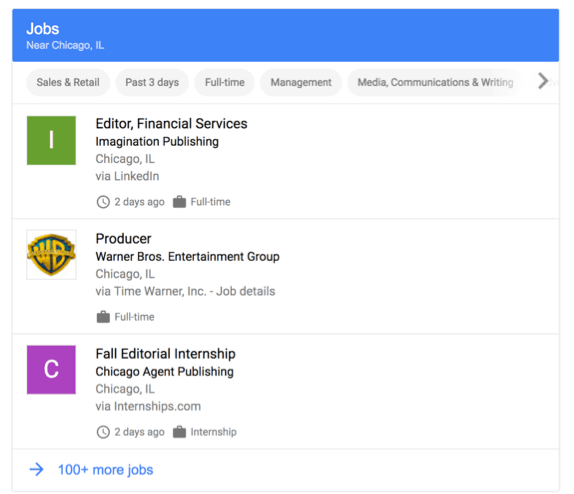Click 2 days ago in Internship listing
This screenshot has width=574, height=494.
click(x=139, y=432)
